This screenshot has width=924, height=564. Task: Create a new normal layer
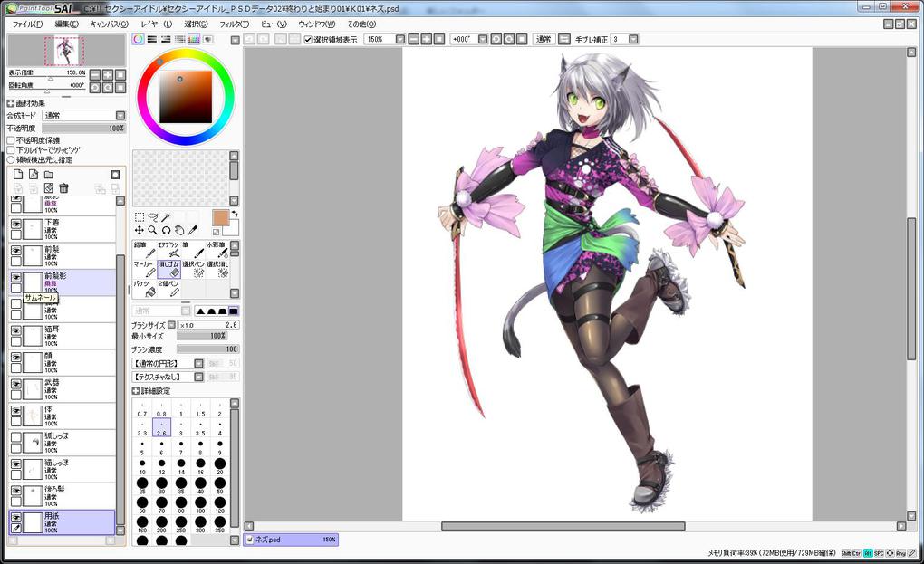18,174
